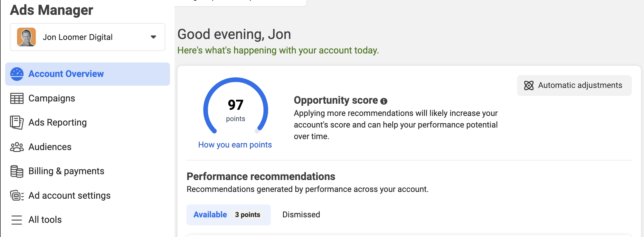Click the 97 points score gauge

tap(236, 106)
